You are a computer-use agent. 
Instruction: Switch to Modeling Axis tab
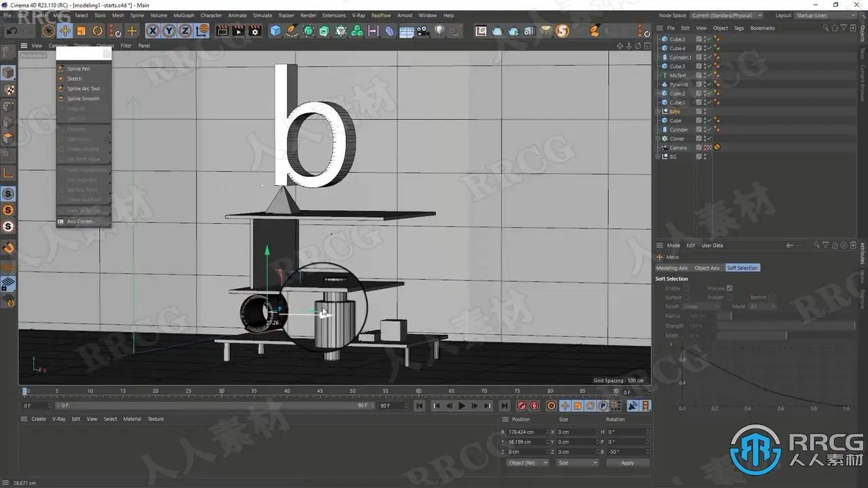(672, 268)
